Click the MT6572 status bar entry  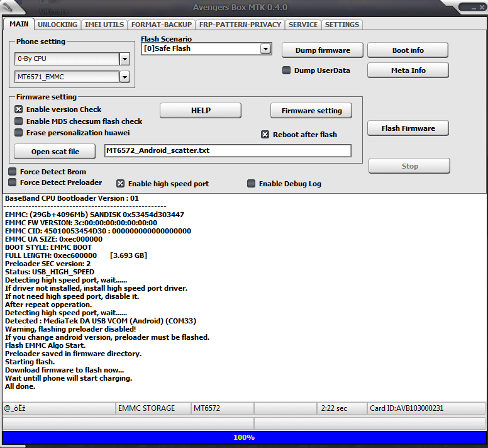click(222, 408)
